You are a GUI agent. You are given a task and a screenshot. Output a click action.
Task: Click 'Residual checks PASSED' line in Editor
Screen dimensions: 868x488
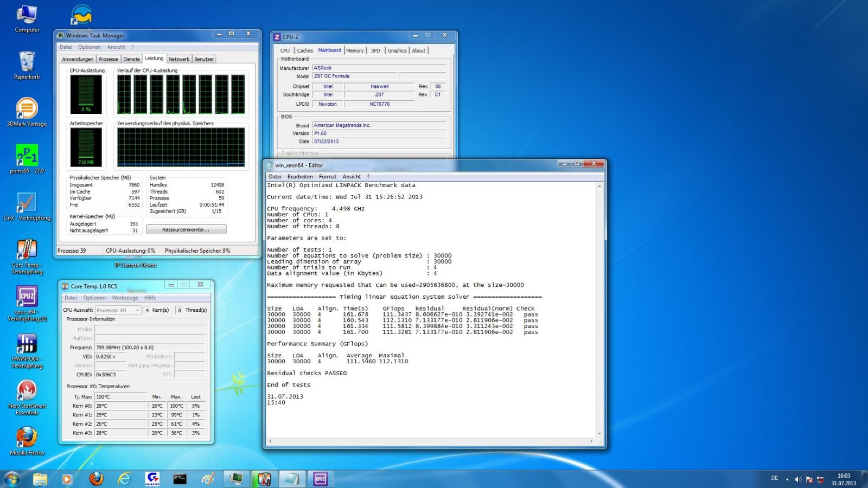(307, 373)
